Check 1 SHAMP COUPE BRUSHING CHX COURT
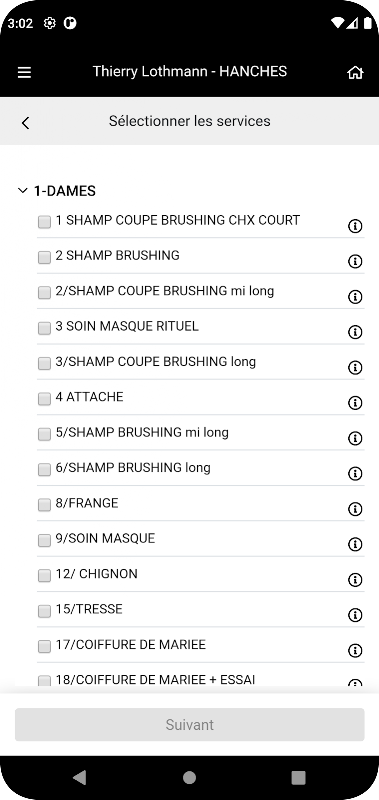Viewport: 379px width, 800px height. 44,222
